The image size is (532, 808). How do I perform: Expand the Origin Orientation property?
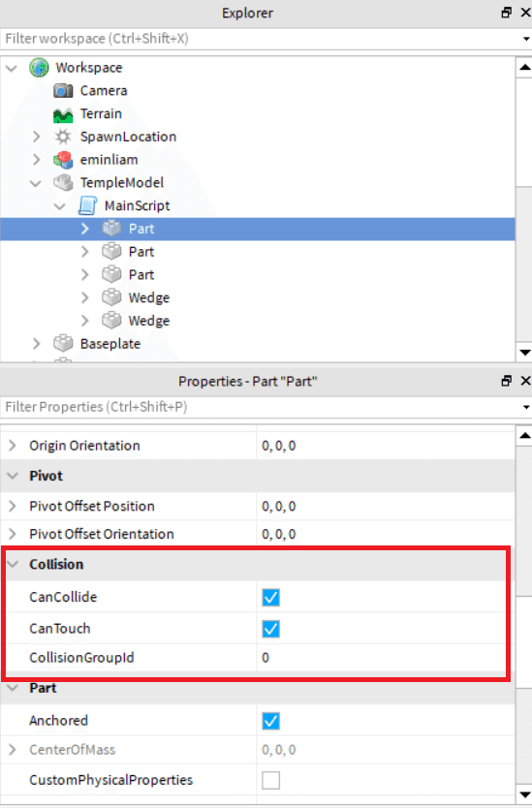[13, 446]
